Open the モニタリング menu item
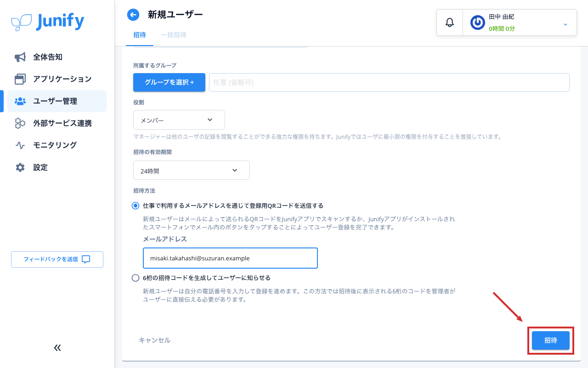The height and width of the screenshot is (368, 588). (57, 145)
